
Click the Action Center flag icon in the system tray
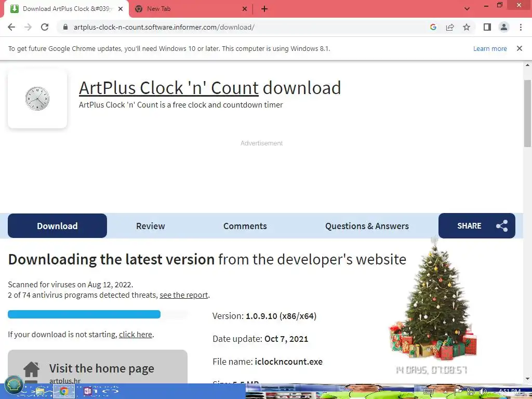tap(458, 392)
